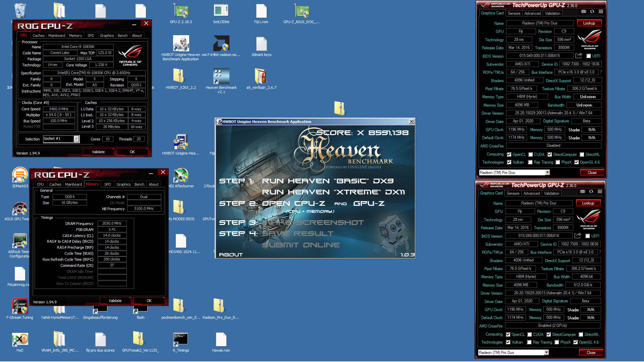The height and width of the screenshot is (362, 644).
Task: Toggle DirectML checkbox in lower GPU-Z
Action: (x=581, y=335)
